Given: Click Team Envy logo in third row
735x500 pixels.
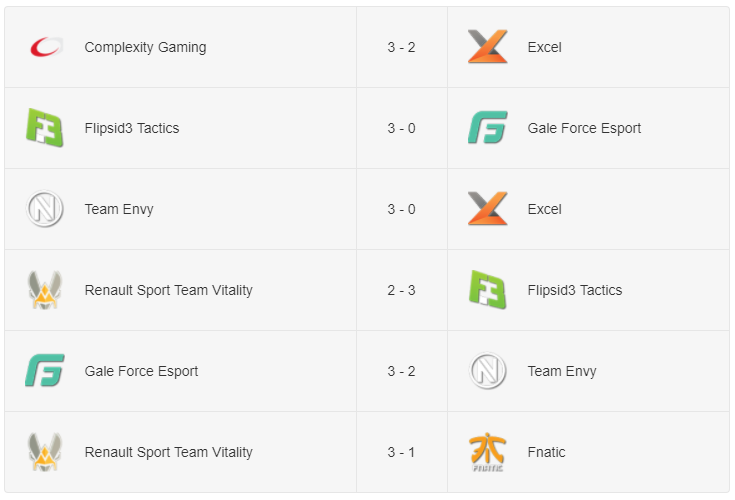Looking at the screenshot, I should [x=45, y=209].
